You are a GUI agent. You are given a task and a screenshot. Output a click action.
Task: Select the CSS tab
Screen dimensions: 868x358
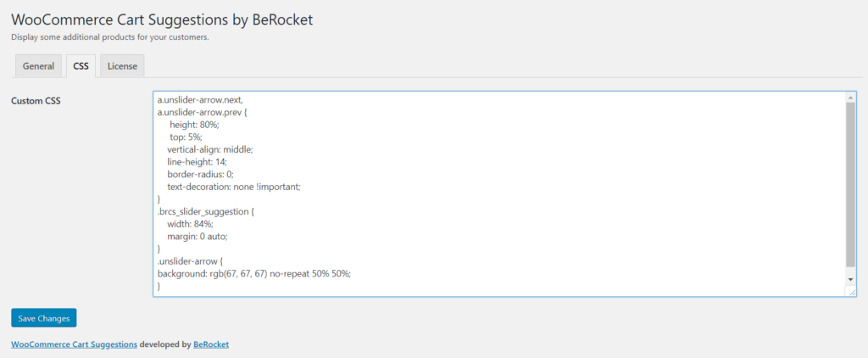click(81, 66)
